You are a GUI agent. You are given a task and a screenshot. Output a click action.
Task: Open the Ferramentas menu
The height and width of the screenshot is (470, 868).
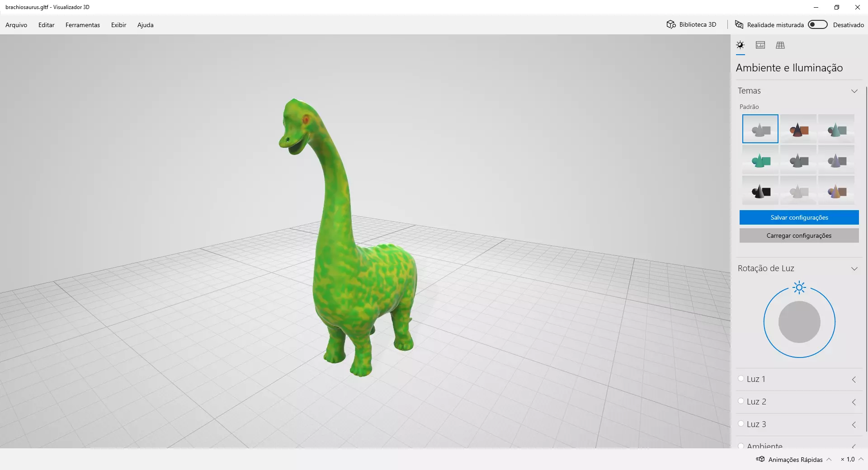click(x=83, y=25)
